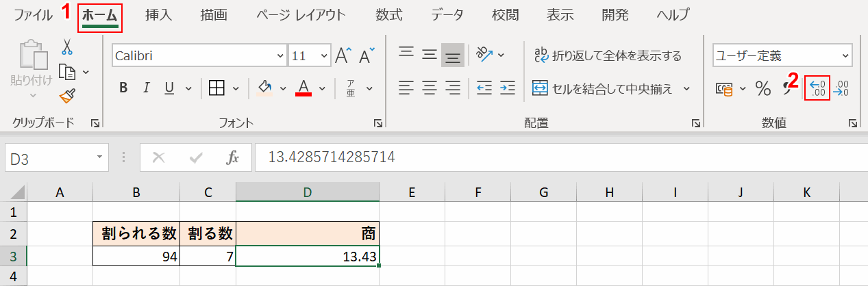This screenshot has width=868, height=286.
Task: Open merge cells dropdown arrow
Action: coord(686,88)
